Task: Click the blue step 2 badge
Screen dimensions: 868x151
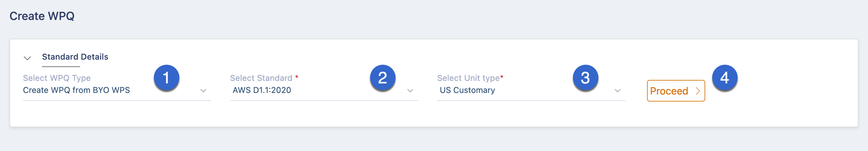Action: tap(382, 78)
